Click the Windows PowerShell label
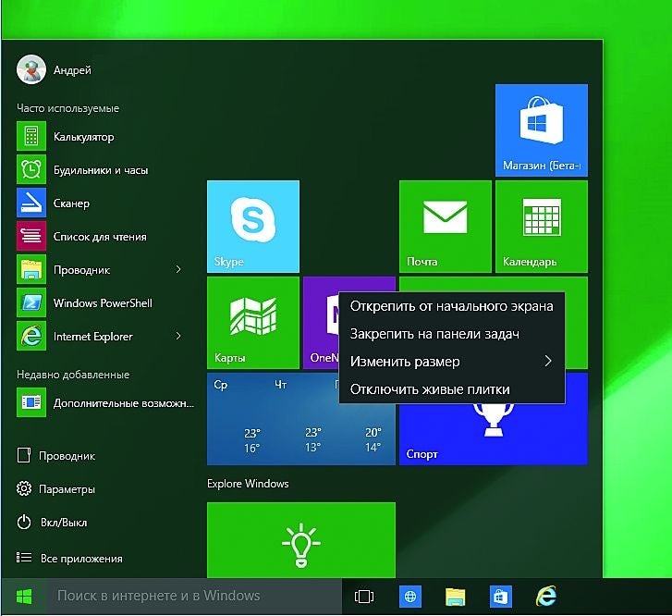Viewport: 672px width, 616px height. tap(103, 302)
